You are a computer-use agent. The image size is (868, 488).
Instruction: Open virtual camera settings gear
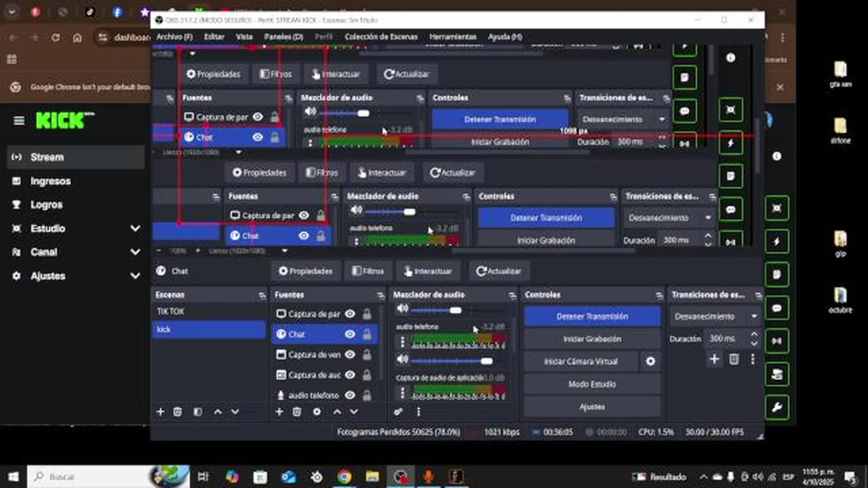(x=650, y=361)
